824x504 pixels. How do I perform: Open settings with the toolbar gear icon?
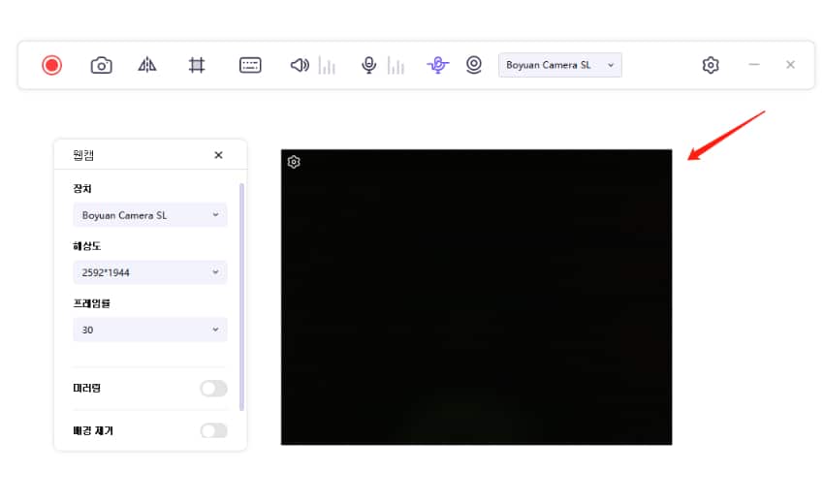(711, 65)
